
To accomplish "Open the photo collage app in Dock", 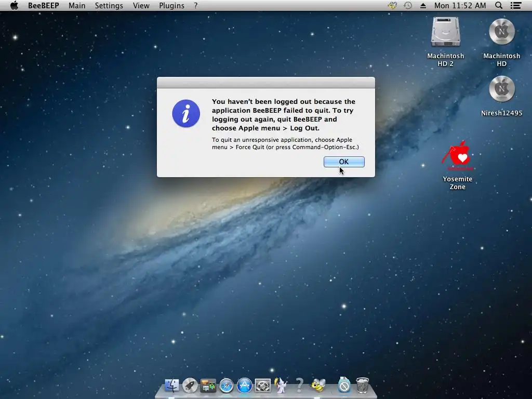I will [208, 386].
